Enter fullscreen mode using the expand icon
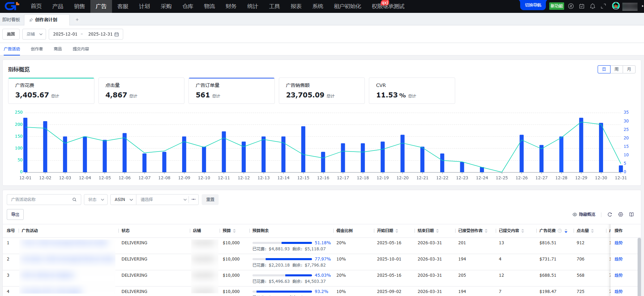The height and width of the screenshot is (296, 644). [603, 6]
